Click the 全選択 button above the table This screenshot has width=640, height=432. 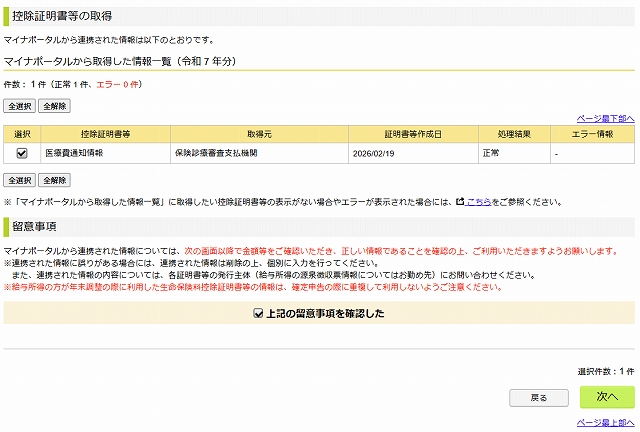(20, 105)
